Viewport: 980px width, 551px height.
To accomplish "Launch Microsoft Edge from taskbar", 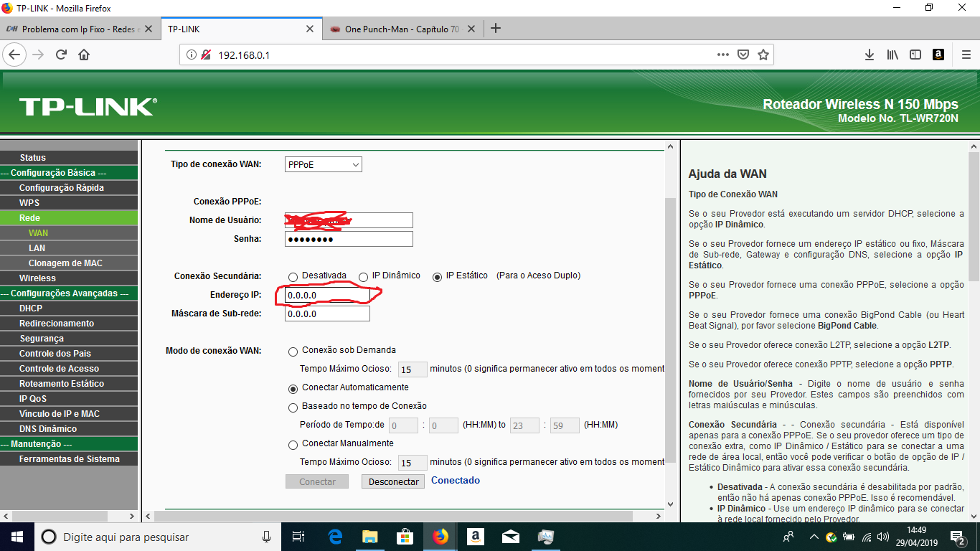I will click(334, 537).
